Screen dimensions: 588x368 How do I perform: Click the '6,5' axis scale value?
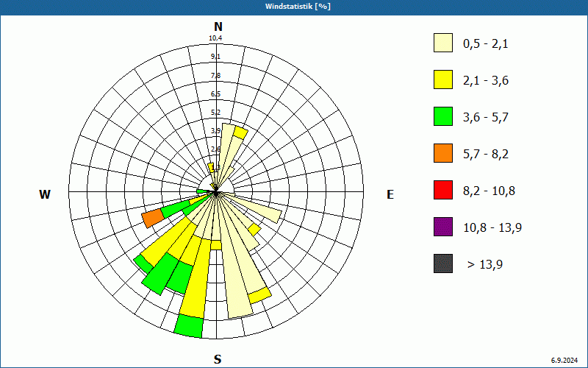pos(215,94)
